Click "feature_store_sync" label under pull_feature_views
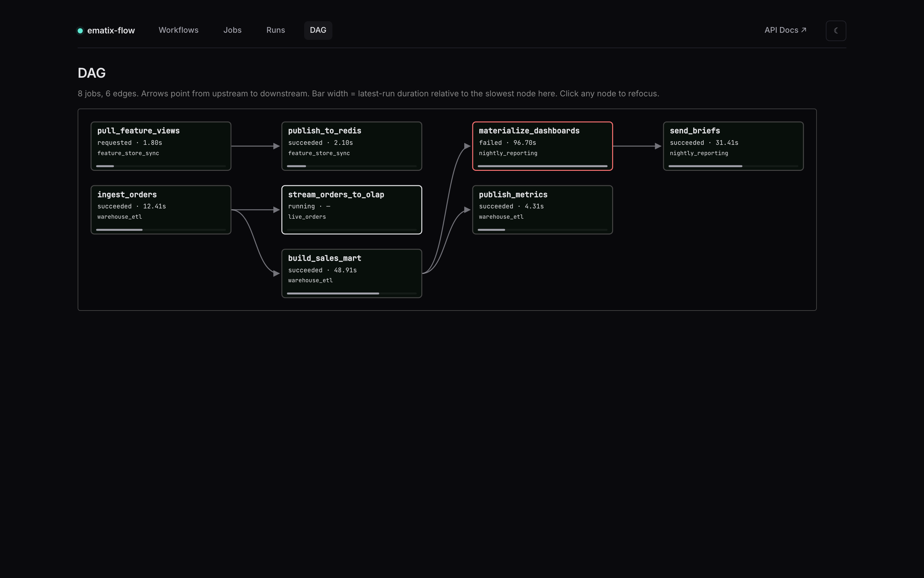This screenshot has width=924, height=578. pyautogui.click(x=128, y=153)
